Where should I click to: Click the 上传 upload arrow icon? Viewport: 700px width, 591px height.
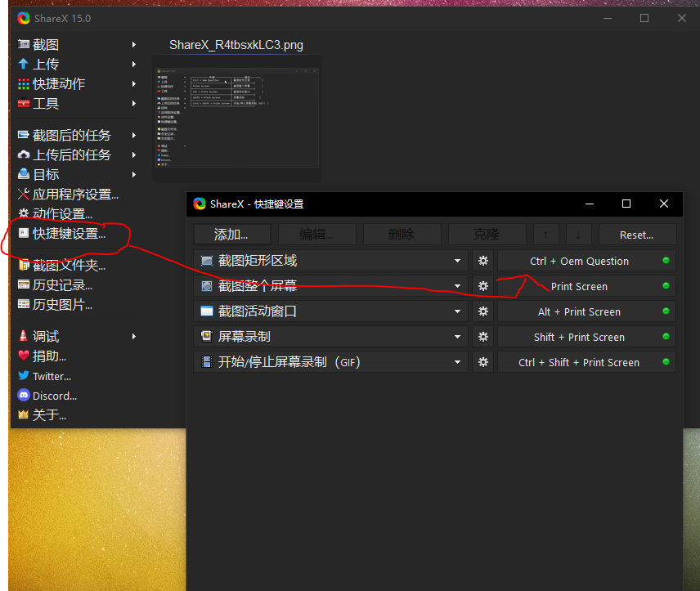(x=23, y=64)
